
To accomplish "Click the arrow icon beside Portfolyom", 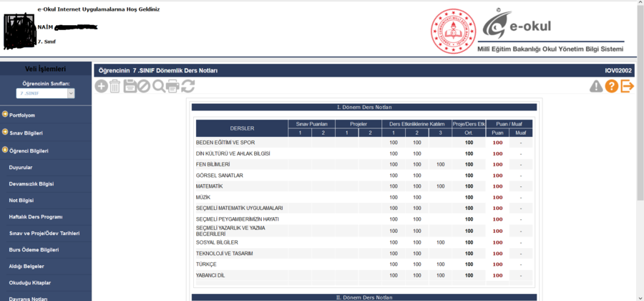I will point(5,115).
